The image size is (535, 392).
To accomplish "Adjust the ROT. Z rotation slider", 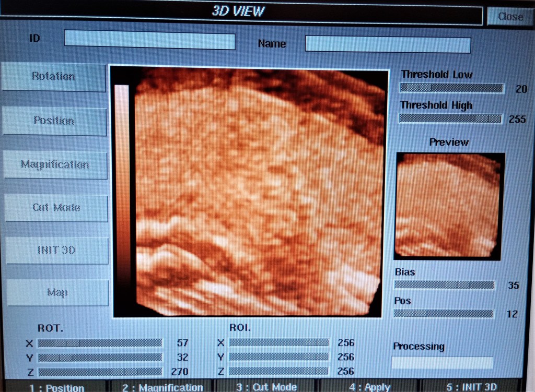I will pos(100,372).
